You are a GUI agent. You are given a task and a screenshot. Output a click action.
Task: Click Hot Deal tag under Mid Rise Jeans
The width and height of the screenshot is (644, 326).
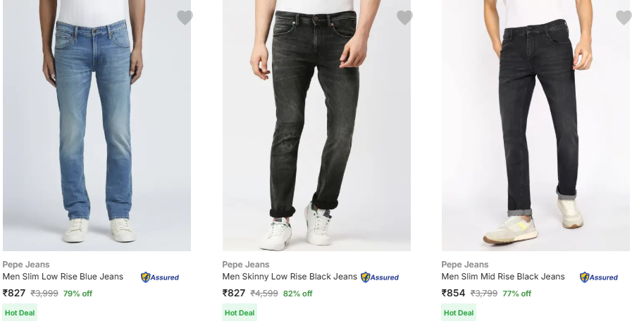point(459,313)
